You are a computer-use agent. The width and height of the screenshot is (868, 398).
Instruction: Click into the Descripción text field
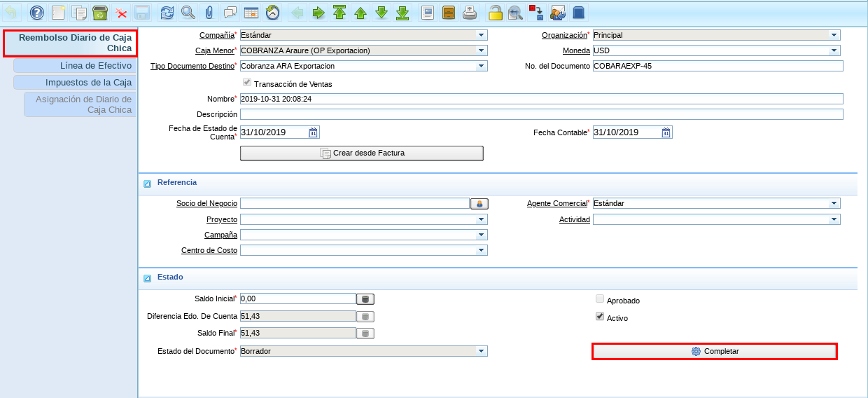pos(541,114)
